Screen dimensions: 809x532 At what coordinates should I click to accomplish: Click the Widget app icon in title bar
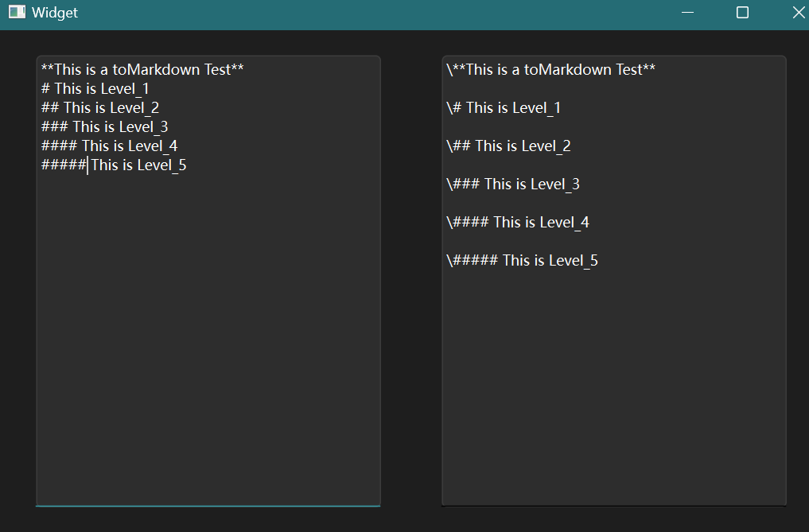17,13
